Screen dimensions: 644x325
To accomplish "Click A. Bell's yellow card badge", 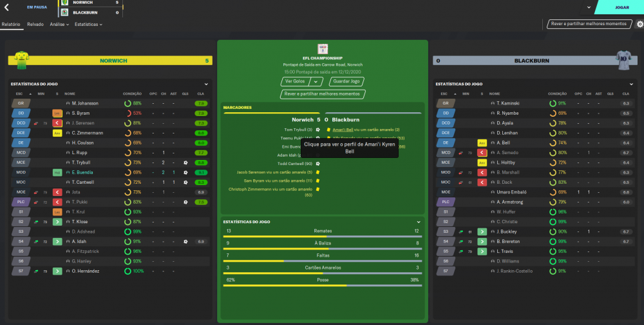I will [482, 143].
